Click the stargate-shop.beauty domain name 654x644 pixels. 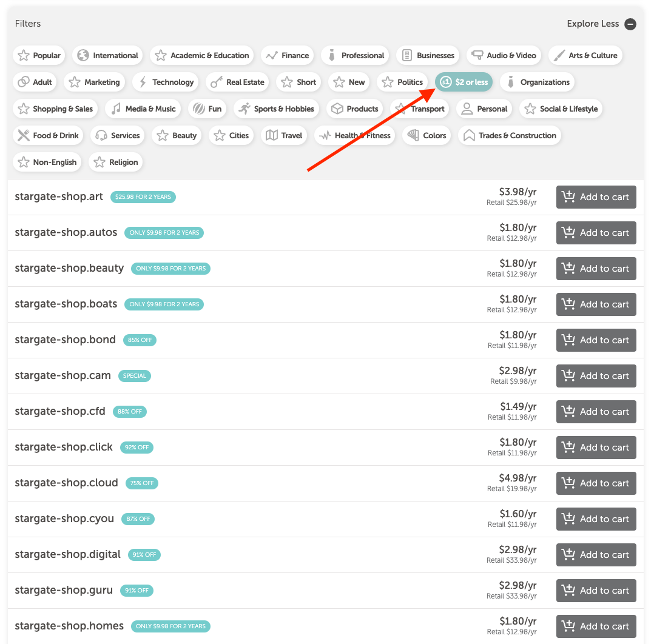pos(69,268)
